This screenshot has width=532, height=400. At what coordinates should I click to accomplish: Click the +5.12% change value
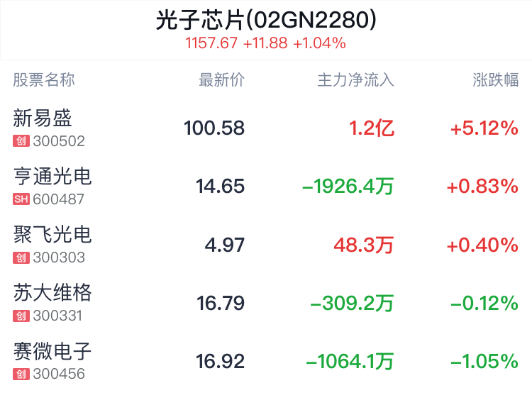click(x=484, y=128)
